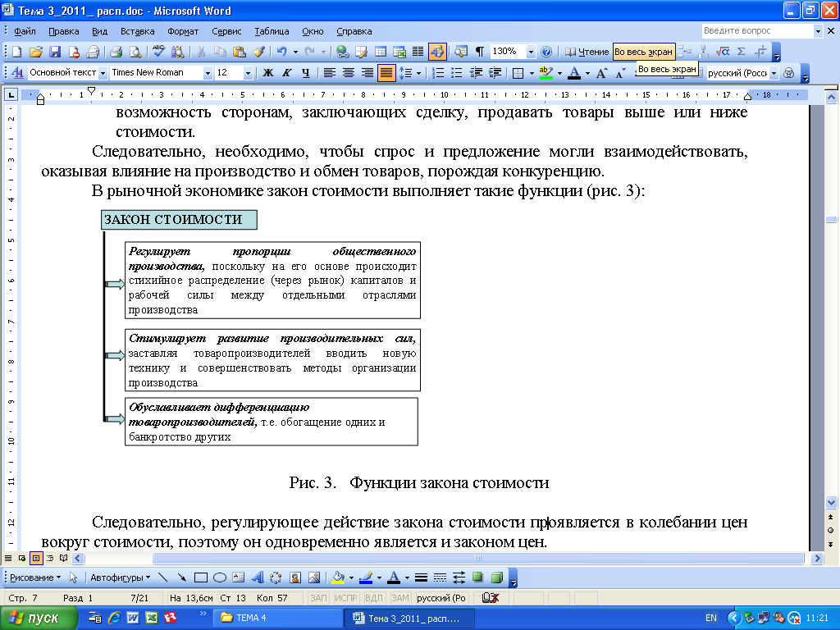This screenshot has height=630, width=840.
Task: Insert a table with the grid icon
Action: (381, 52)
